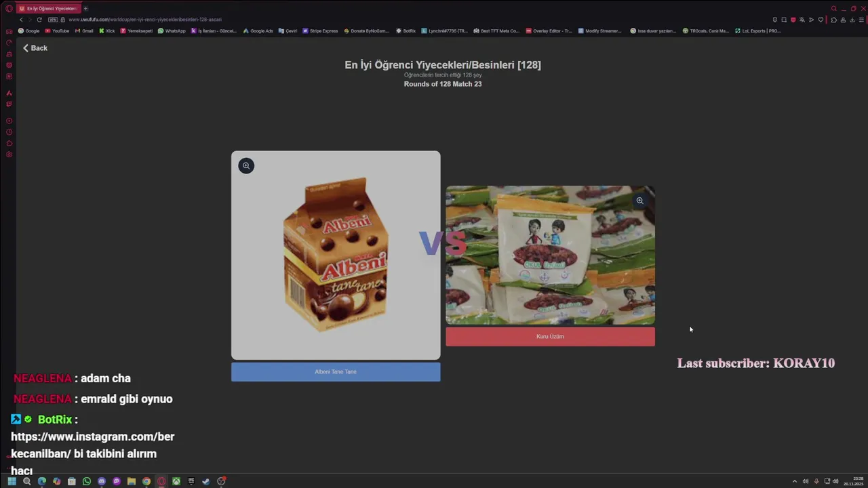Open the Google Ads bookmark
This screenshot has width=868, height=488.
tap(258, 30)
